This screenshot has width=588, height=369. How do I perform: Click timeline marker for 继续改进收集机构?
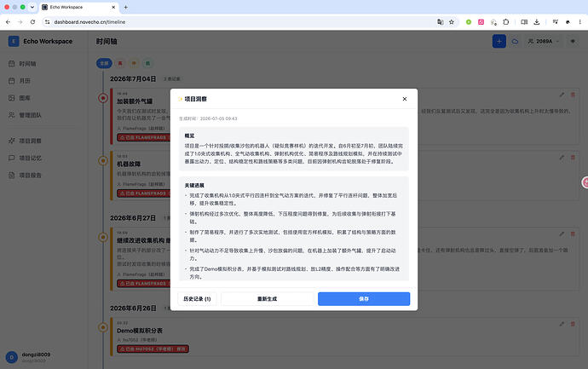[103, 237]
